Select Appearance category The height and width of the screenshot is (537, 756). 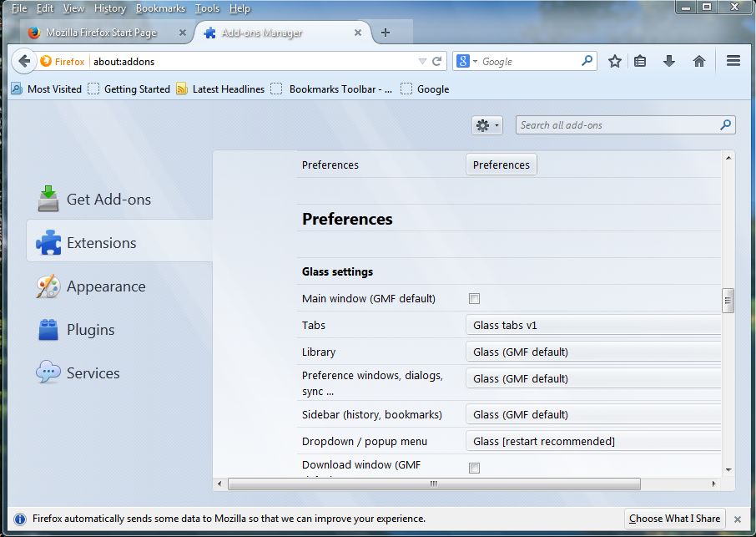tap(119, 286)
